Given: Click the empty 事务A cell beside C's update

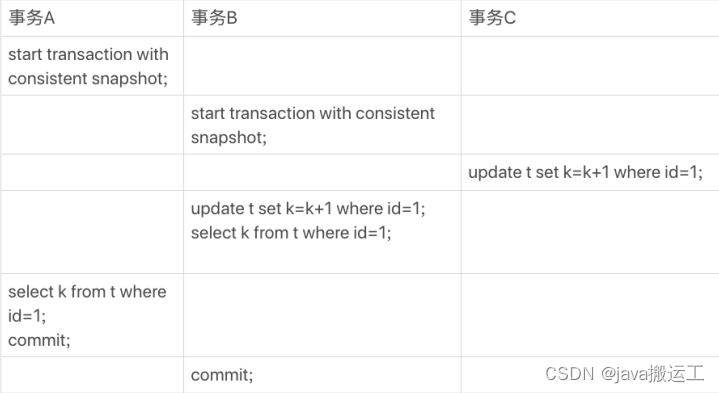Looking at the screenshot, I should pyautogui.click(x=92, y=172).
